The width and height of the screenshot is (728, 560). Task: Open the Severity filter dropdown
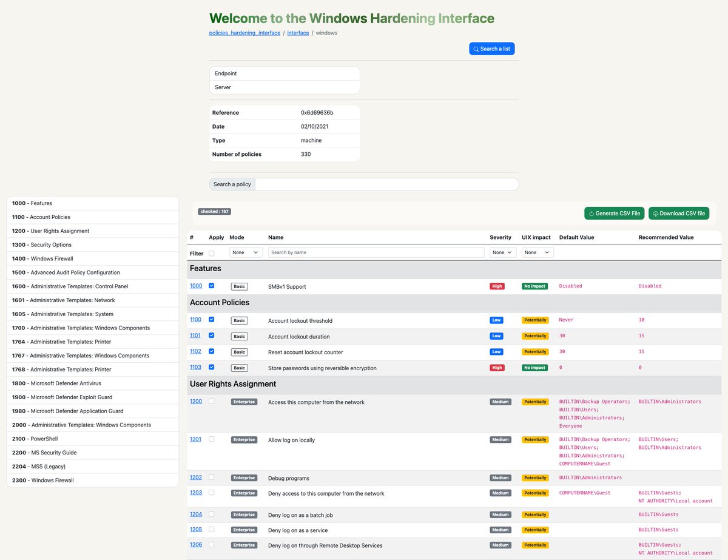(502, 252)
